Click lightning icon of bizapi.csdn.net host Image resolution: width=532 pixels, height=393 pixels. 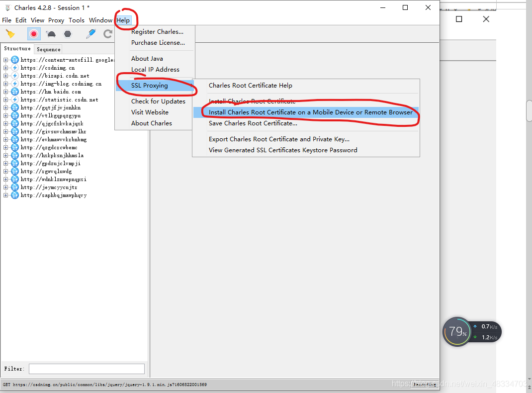[x=15, y=76]
